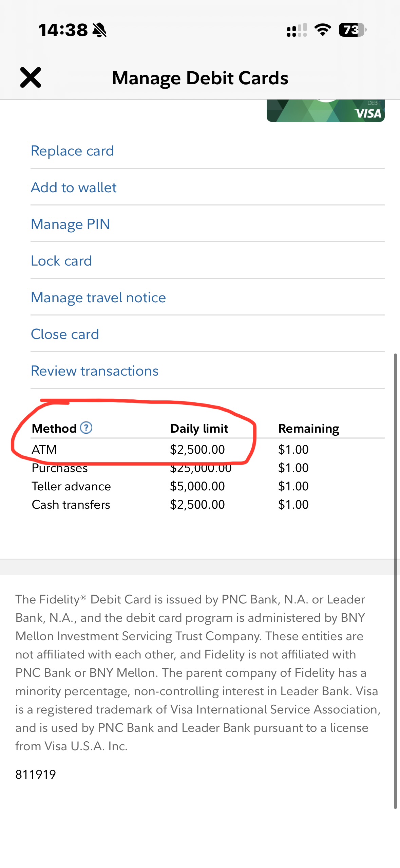
Task: Open Manage PIN
Action: coord(70,224)
